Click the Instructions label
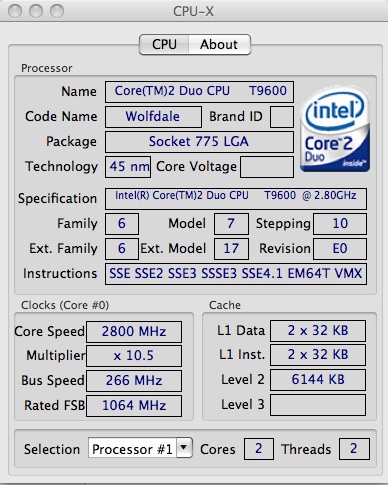388x485 pixels. pos(60,274)
